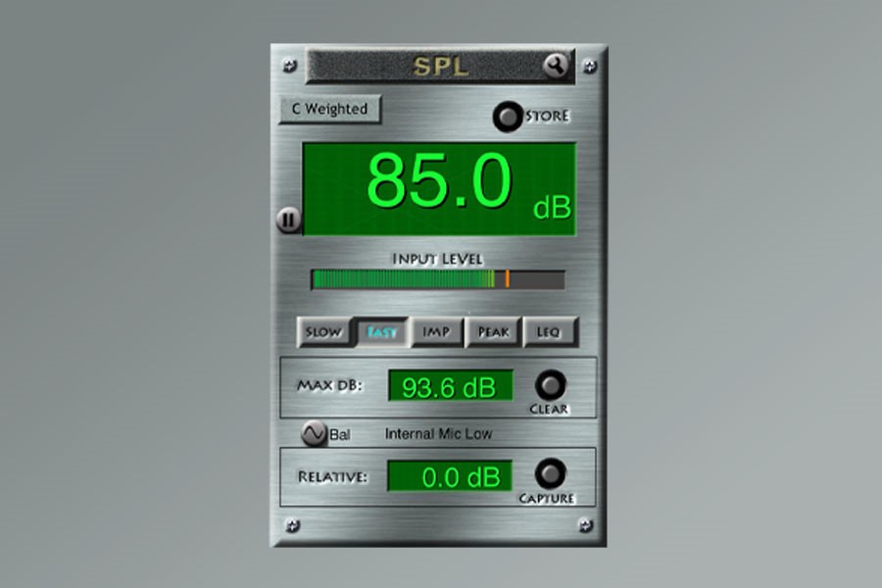The width and height of the screenshot is (882, 588).
Task: Click the Relative label
Action: tap(333, 476)
